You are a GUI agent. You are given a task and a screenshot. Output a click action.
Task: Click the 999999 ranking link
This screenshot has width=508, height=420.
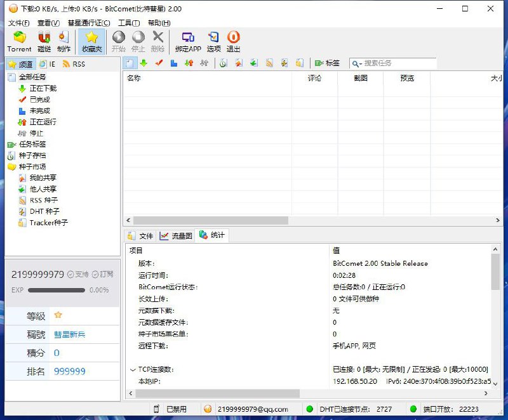[x=70, y=371]
